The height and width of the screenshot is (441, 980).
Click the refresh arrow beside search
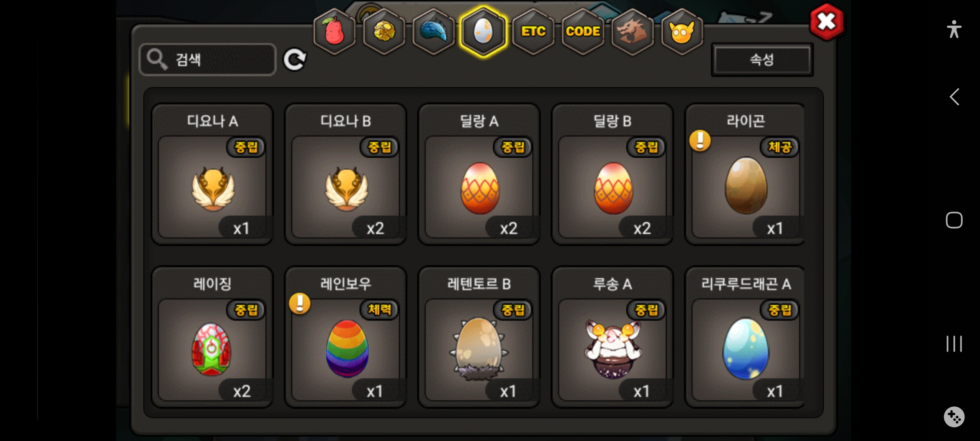coord(295,60)
